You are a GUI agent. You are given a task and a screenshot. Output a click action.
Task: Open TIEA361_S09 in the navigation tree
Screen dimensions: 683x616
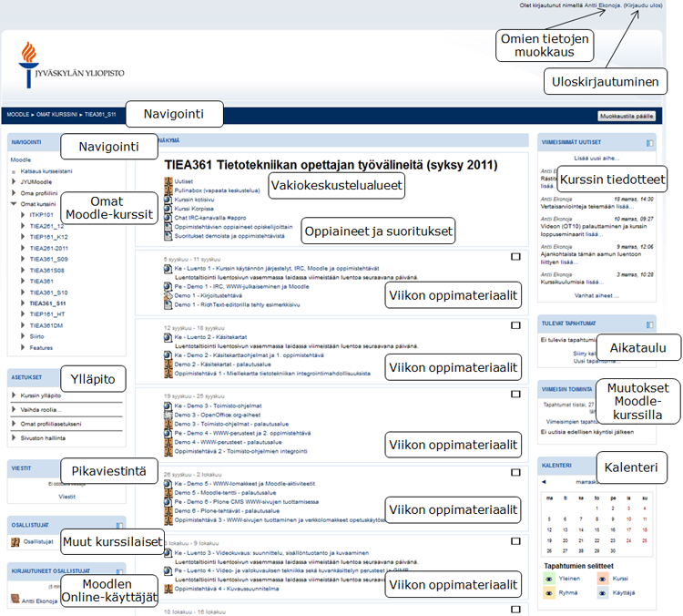tap(49, 260)
